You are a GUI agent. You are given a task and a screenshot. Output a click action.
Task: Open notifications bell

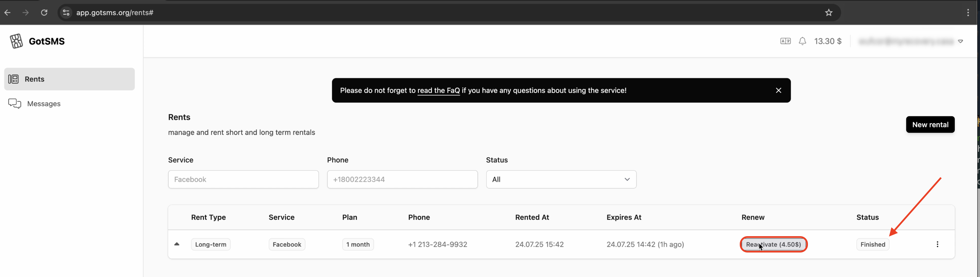[802, 41]
